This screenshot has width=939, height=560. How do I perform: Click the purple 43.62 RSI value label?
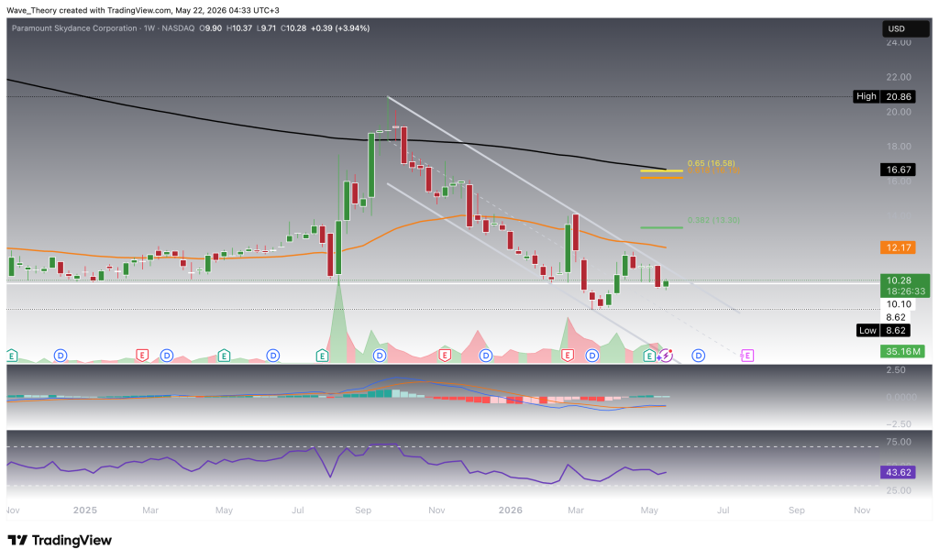click(x=898, y=472)
